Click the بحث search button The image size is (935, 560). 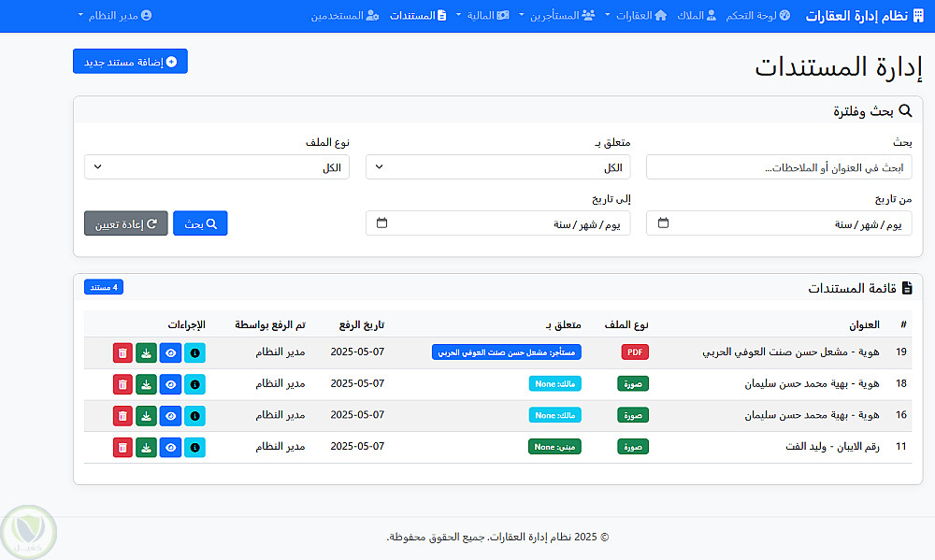click(200, 223)
